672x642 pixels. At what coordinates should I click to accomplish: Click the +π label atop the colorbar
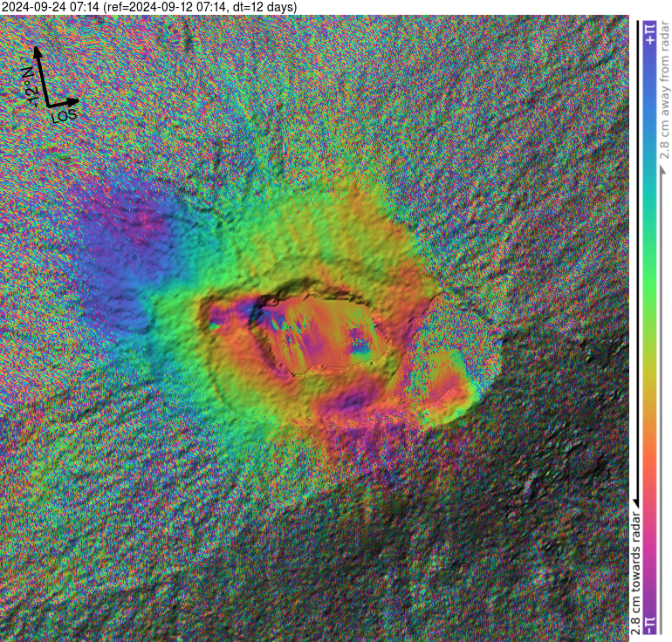[x=649, y=33]
